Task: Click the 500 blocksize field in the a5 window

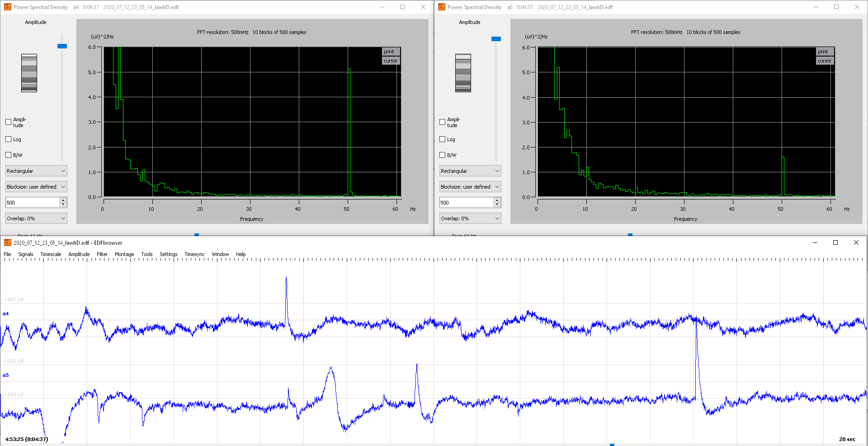Action: [466, 203]
